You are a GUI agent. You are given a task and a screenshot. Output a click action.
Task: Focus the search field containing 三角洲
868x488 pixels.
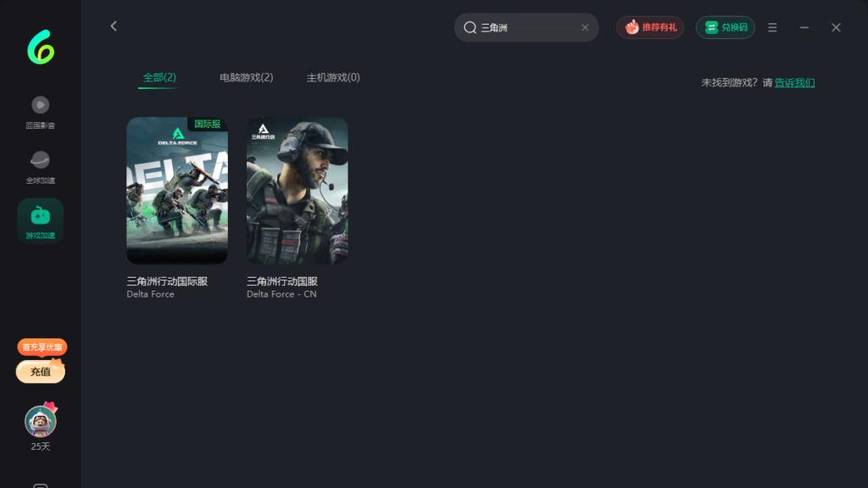click(526, 28)
